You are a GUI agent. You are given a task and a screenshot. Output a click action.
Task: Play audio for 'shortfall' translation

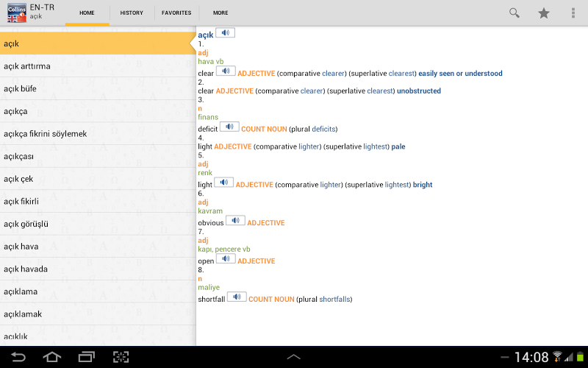point(237,297)
